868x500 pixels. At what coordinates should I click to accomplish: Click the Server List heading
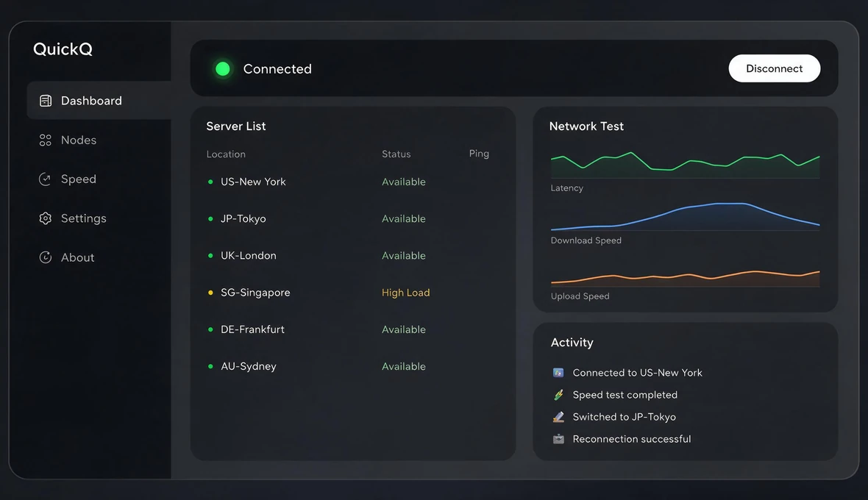click(x=236, y=126)
